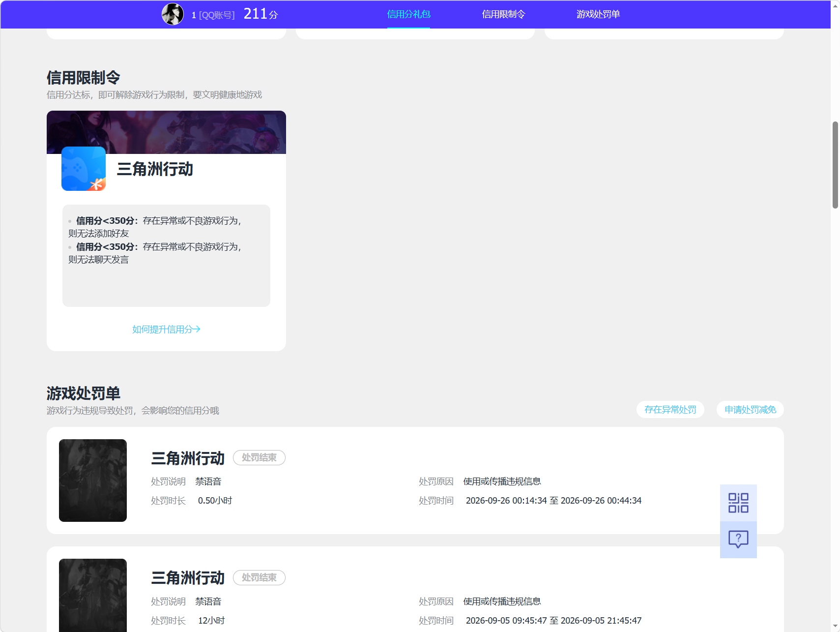Click the 0.50小时 penalty duration value
840x632 pixels.
pos(215,501)
